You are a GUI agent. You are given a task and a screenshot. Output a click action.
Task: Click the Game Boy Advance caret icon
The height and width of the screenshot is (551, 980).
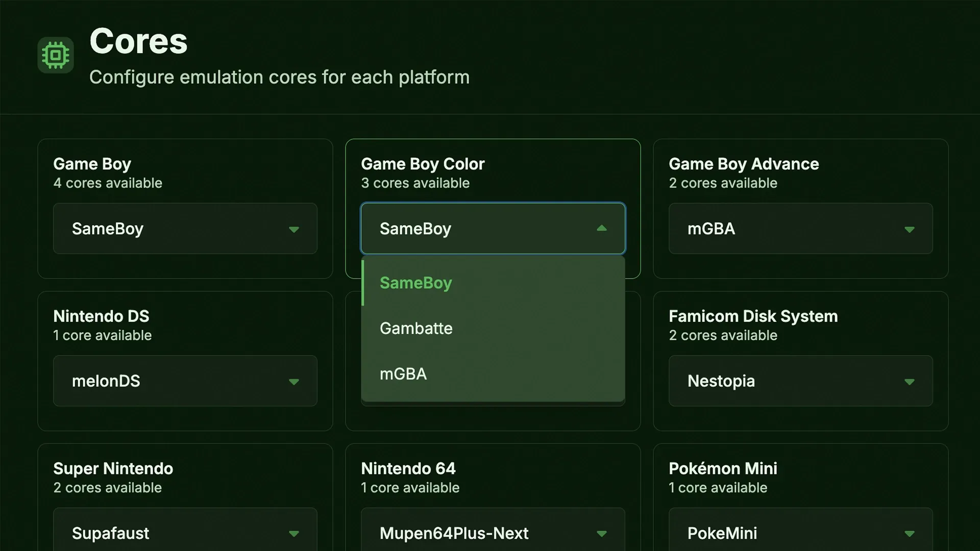910,230
